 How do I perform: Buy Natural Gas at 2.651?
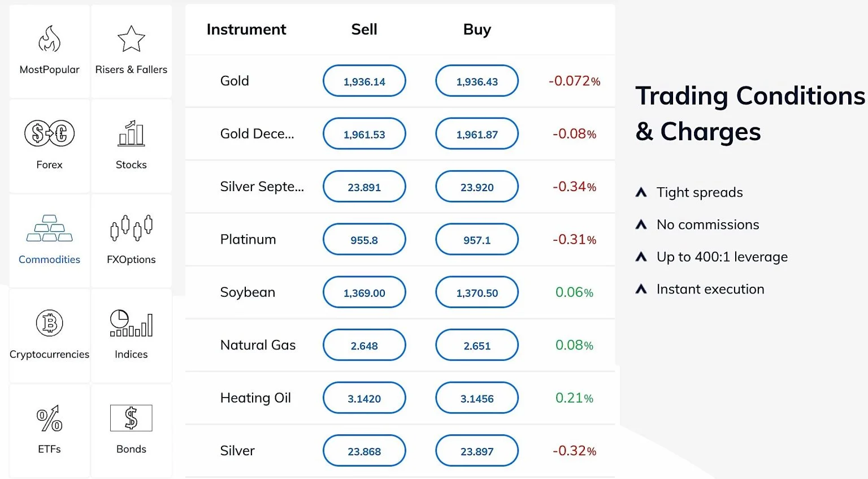click(x=476, y=345)
